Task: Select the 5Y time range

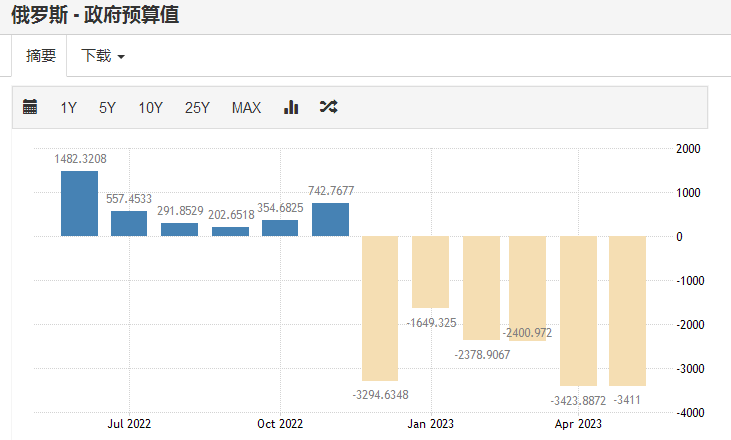Action: click(x=107, y=108)
